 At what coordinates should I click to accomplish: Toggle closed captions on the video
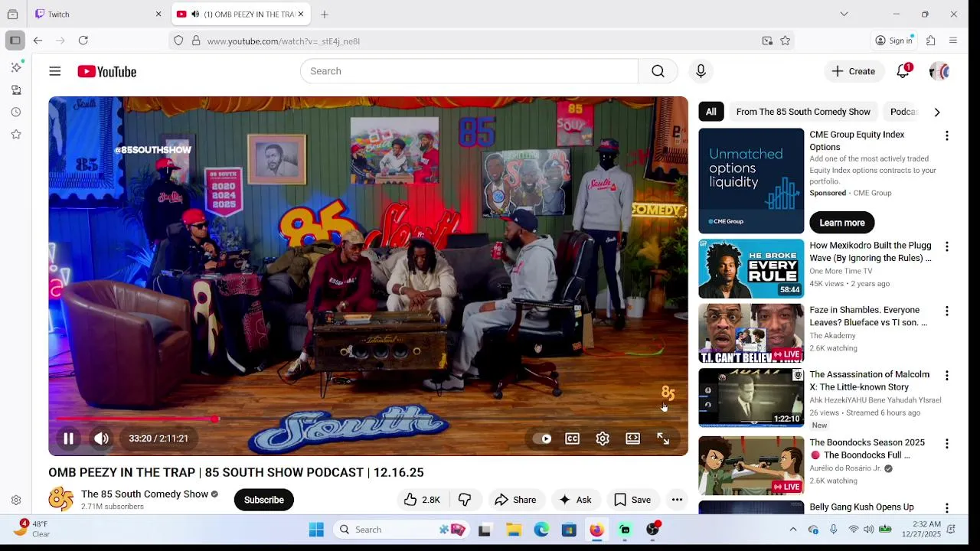tap(572, 439)
